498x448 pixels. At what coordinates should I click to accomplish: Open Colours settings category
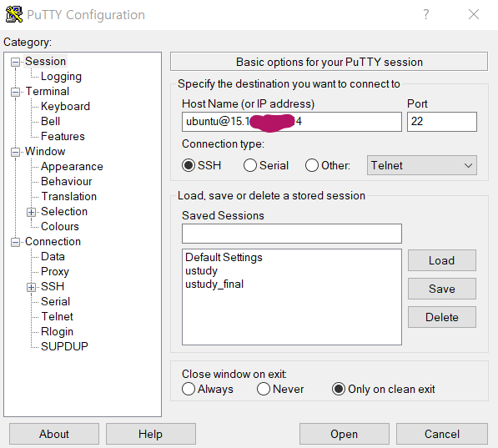(60, 227)
